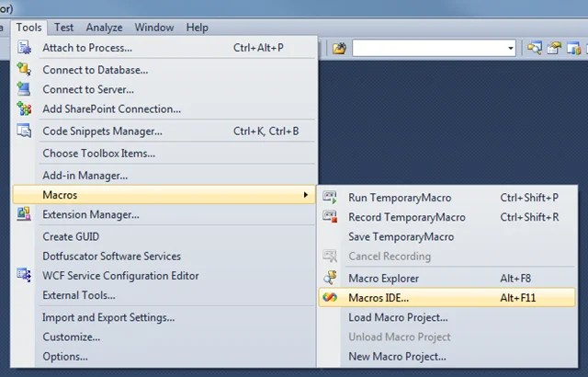
Task: Choose Options... from the Tools menu
Action: click(65, 357)
